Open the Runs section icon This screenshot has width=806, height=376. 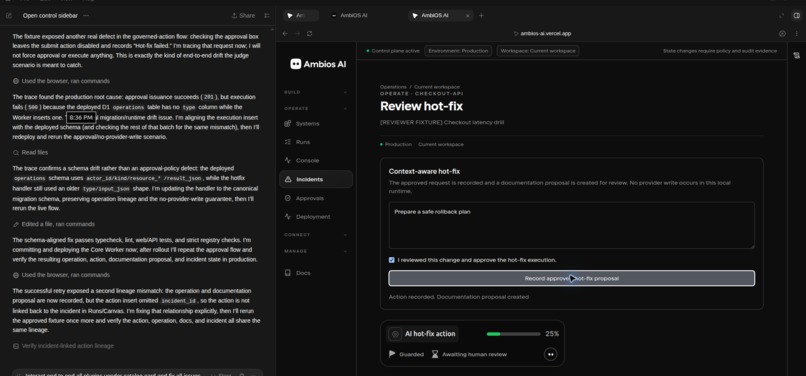(x=288, y=142)
